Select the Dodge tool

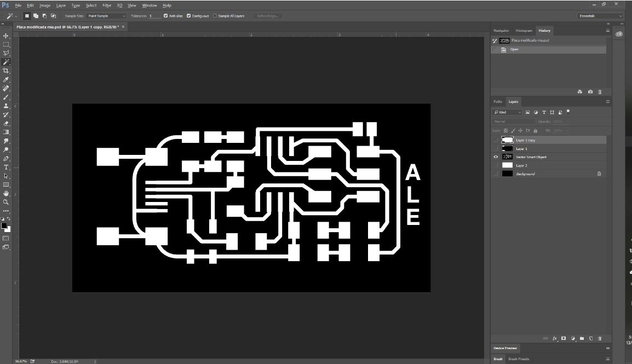[5, 150]
